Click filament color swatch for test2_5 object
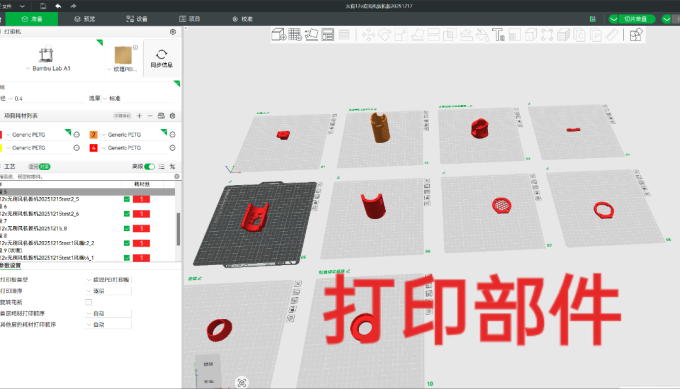 point(141,199)
